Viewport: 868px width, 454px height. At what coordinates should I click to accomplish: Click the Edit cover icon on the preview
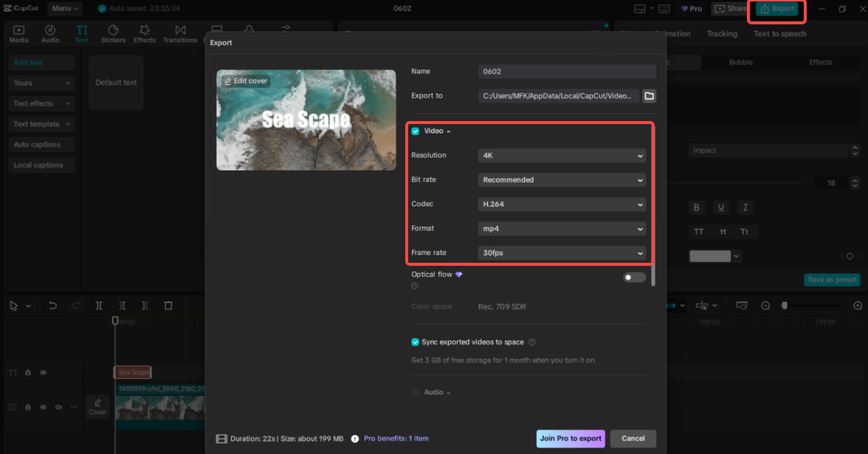[x=246, y=80]
